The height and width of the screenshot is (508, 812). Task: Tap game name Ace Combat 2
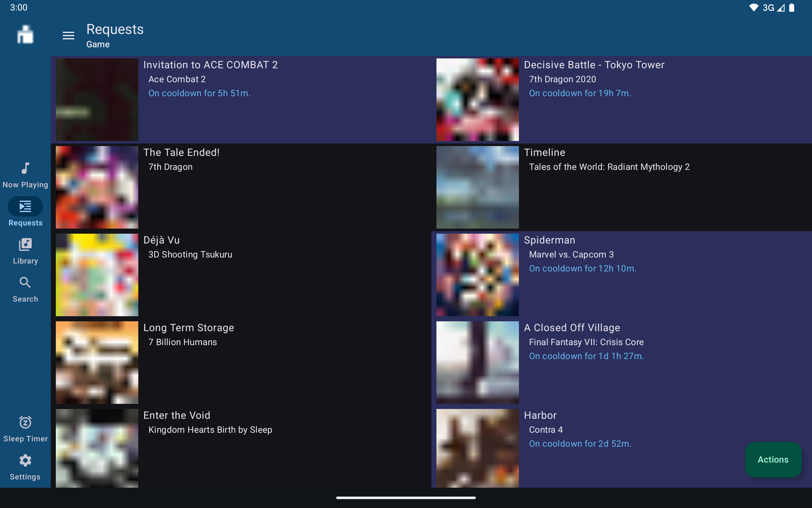[177, 79]
